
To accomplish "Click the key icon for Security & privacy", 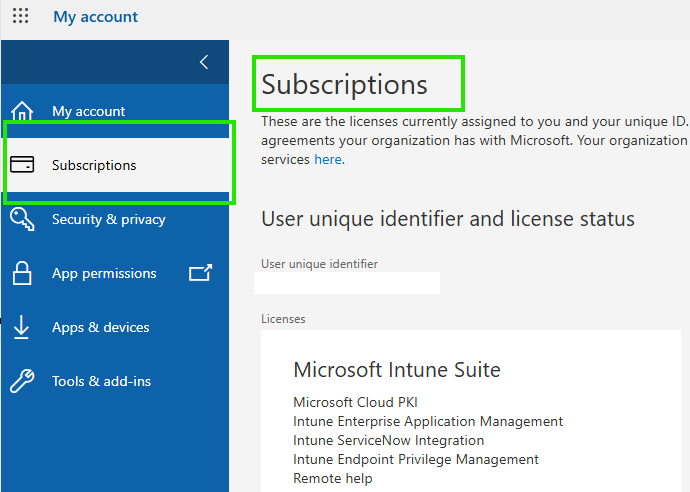I will [22, 219].
